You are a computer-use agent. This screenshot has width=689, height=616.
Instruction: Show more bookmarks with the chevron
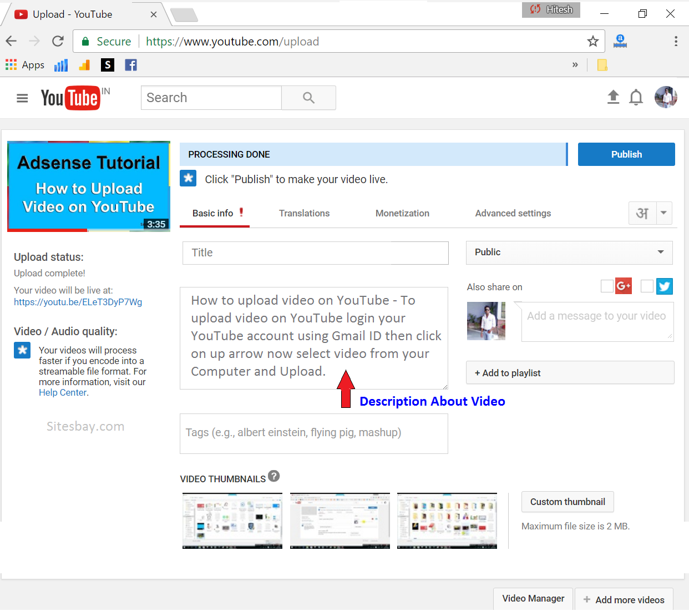[575, 65]
